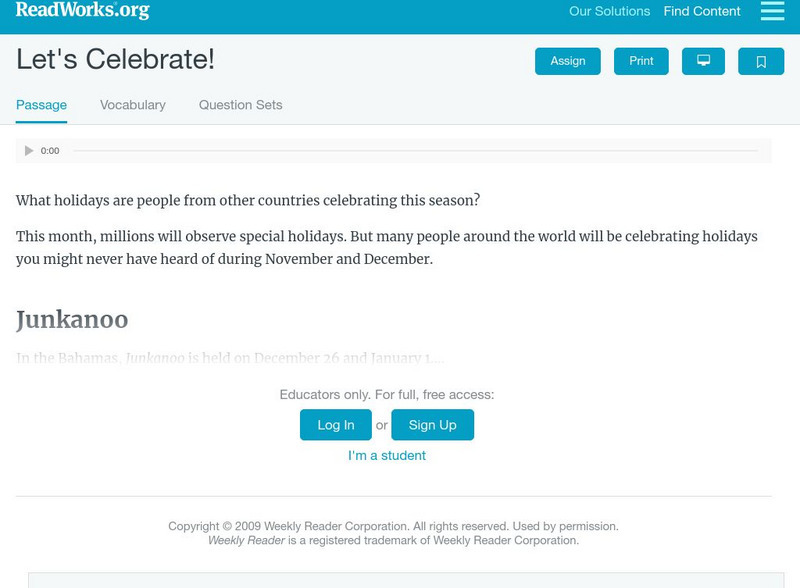The height and width of the screenshot is (588, 800).
Task: Click the ReadWorks.org logo
Action: 83,11
